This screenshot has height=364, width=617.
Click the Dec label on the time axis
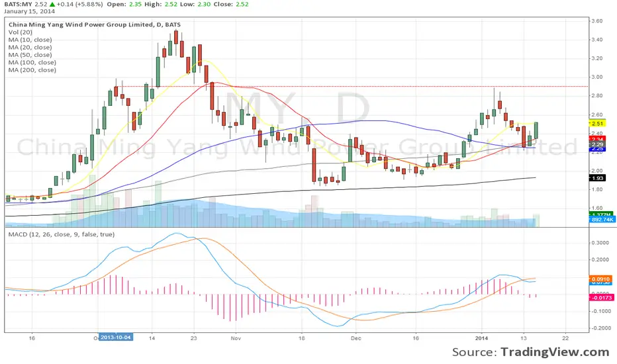pyautogui.click(x=356, y=338)
